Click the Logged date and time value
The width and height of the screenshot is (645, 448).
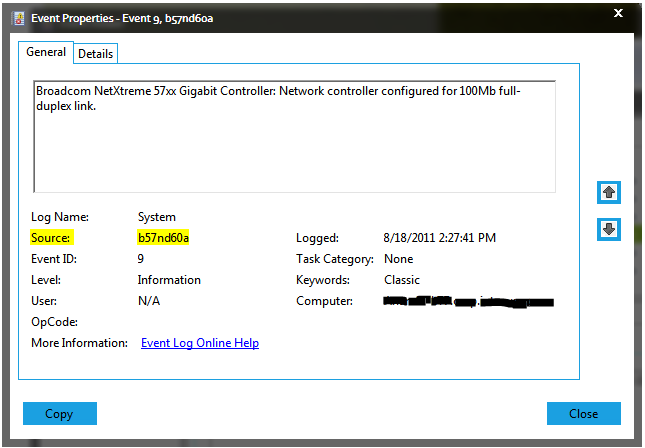click(439, 238)
